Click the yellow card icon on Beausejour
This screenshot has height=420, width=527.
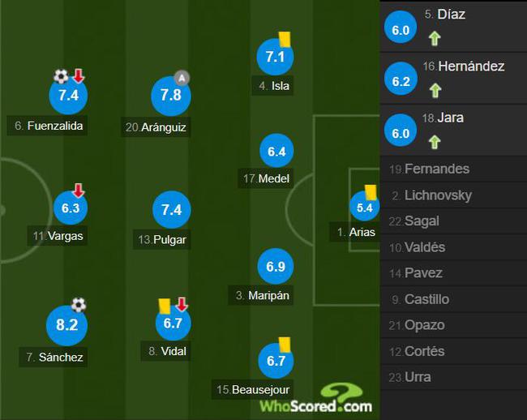(x=285, y=345)
